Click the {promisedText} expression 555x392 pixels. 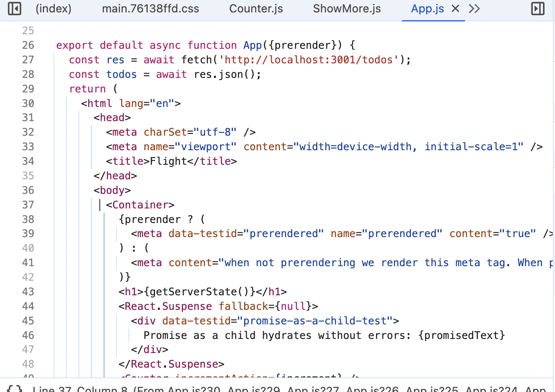[462, 335]
